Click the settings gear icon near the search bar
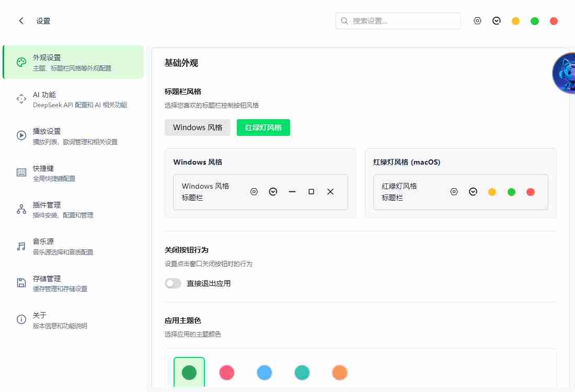Viewport: 575px width, 392px height. tap(477, 20)
